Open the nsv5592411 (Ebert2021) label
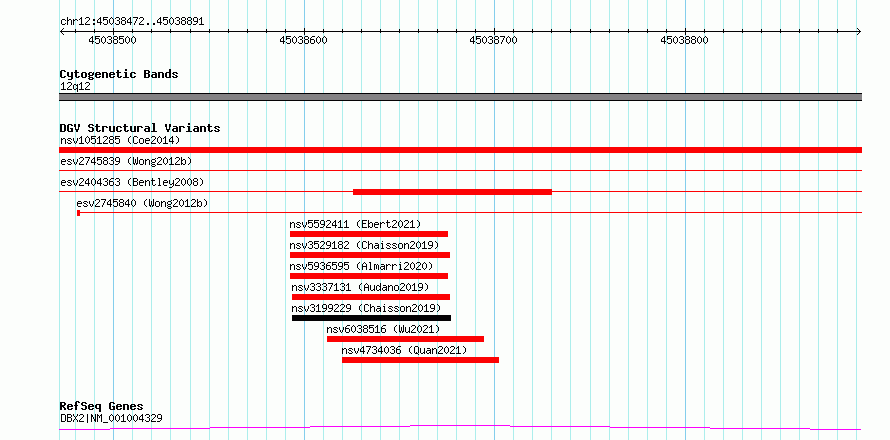Image resolution: width=890 pixels, height=440 pixels. pos(355,224)
